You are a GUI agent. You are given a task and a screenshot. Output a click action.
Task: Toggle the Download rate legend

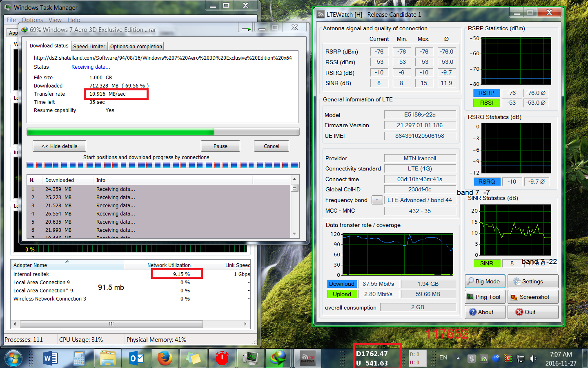342,284
